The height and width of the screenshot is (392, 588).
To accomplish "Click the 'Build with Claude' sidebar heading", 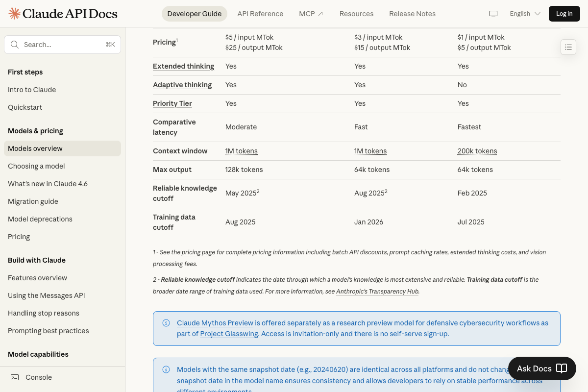I will [37, 260].
